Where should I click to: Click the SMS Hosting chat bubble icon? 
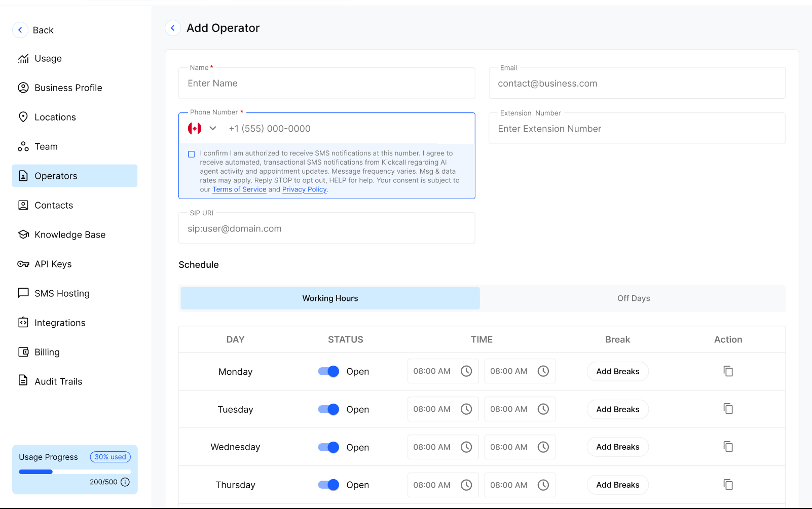click(x=23, y=293)
